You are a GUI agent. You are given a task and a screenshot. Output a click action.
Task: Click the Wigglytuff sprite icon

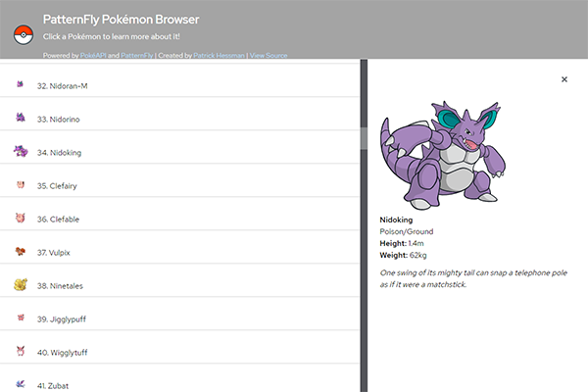click(x=21, y=351)
